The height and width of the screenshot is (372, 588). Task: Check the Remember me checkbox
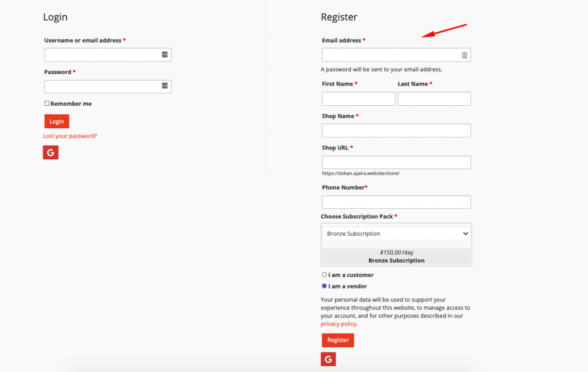(47, 103)
